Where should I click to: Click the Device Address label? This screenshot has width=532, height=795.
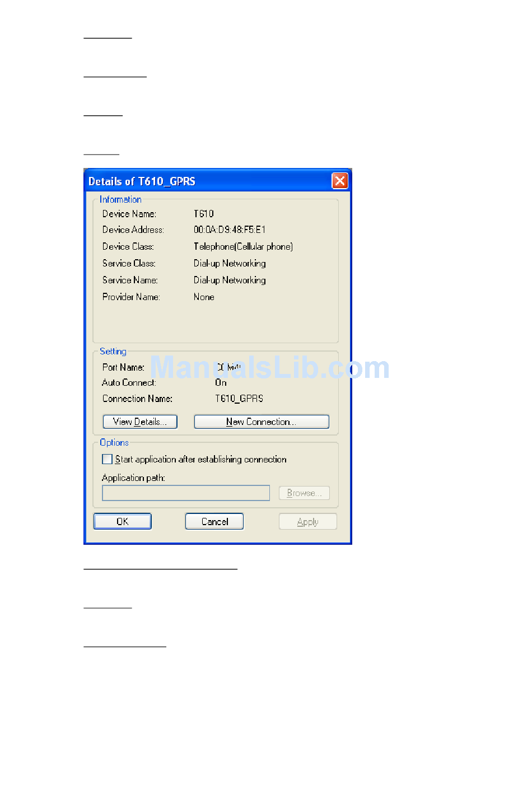133,230
